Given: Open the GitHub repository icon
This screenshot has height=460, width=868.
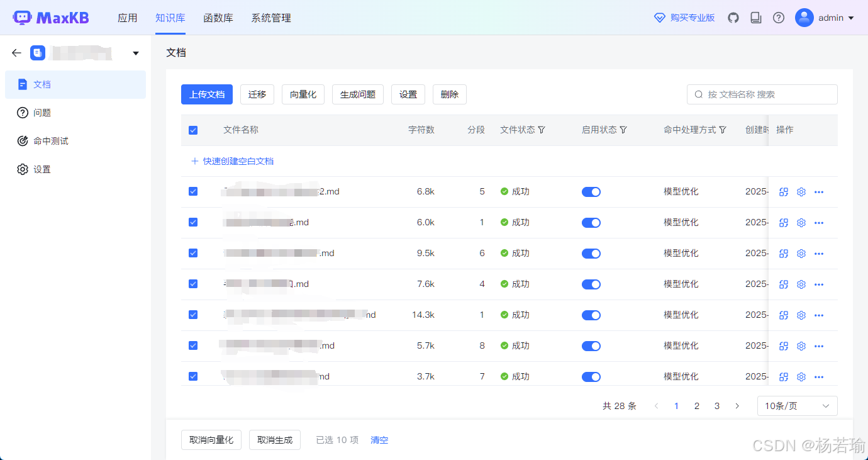Looking at the screenshot, I should (x=733, y=18).
